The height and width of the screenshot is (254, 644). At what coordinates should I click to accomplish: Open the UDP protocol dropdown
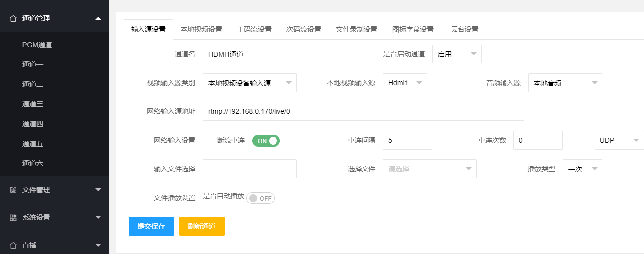pos(618,140)
